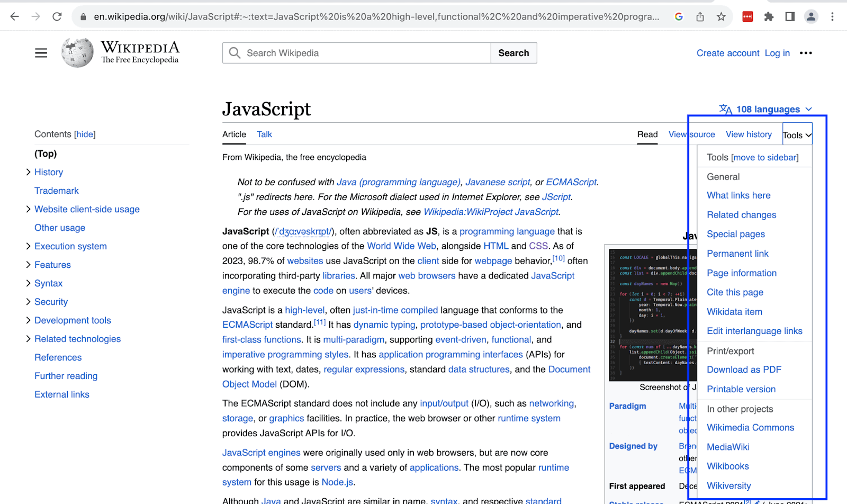Click the LastPass extension icon
This screenshot has width=847, height=504.
coord(747,16)
